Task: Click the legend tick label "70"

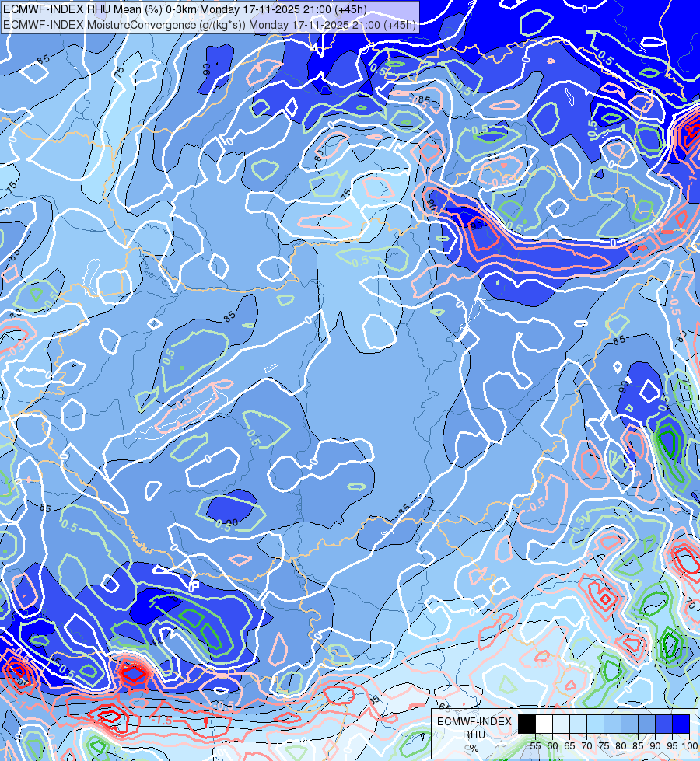Action: (x=586, y=746)
